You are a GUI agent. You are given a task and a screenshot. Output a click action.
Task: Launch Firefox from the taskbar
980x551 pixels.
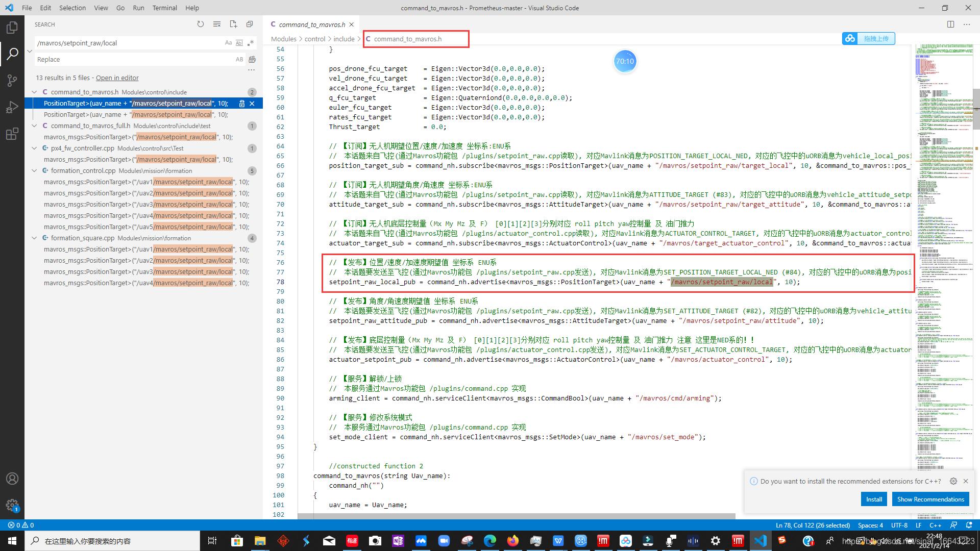pyautogui.click(x=512, y=540)
